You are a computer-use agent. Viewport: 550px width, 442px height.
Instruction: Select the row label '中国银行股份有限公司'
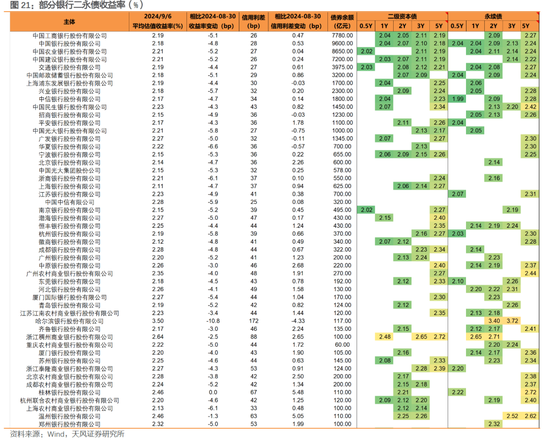69,43
